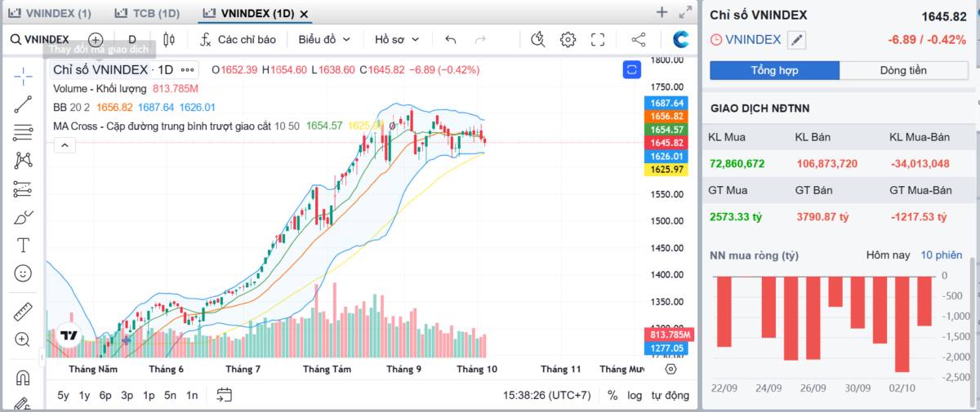The width and height of the screenshot is (980, 412).
Task: Toggle auto scale 'tự động'
Action: click(x=670, y=395)
